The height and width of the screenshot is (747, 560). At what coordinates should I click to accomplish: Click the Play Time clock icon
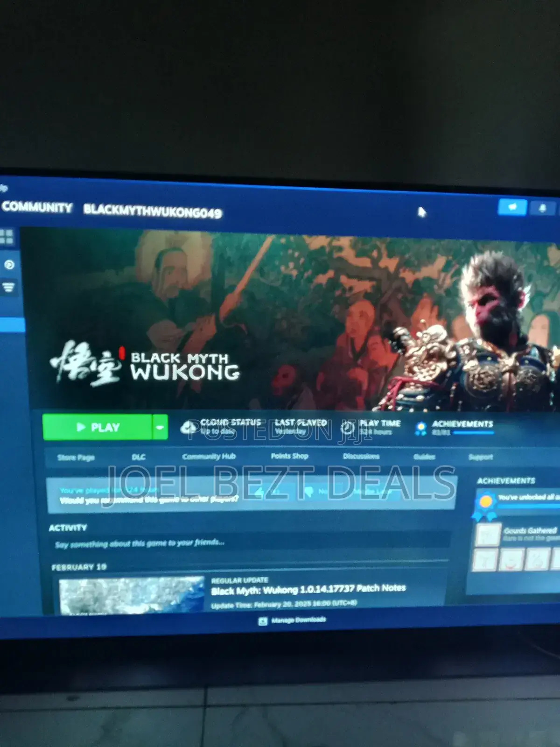pos(348,427)
